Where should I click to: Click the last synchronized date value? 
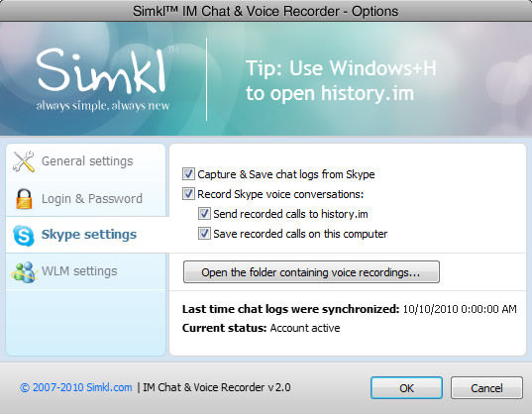tap(460, 309)
